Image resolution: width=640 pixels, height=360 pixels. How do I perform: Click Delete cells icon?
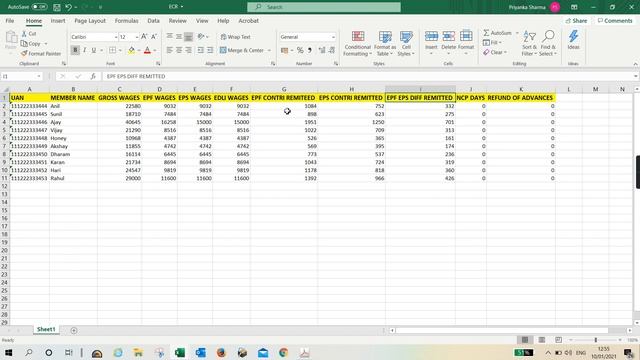448,37
